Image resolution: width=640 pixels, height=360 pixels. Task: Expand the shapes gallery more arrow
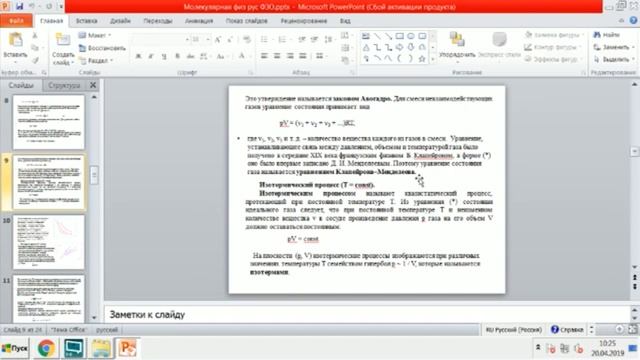tap(433, 60)
